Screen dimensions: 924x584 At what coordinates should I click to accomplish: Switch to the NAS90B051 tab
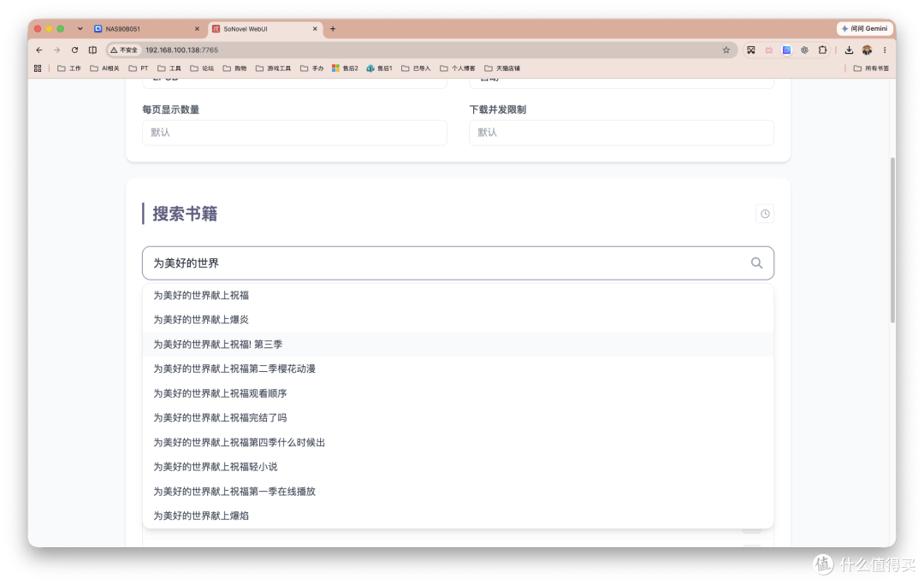145,28
